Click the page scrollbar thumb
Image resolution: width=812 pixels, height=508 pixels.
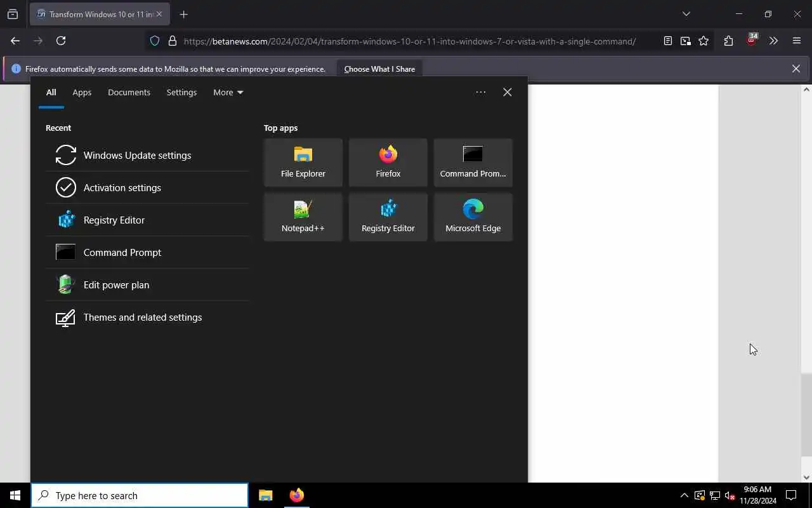[x=806, y=415]
